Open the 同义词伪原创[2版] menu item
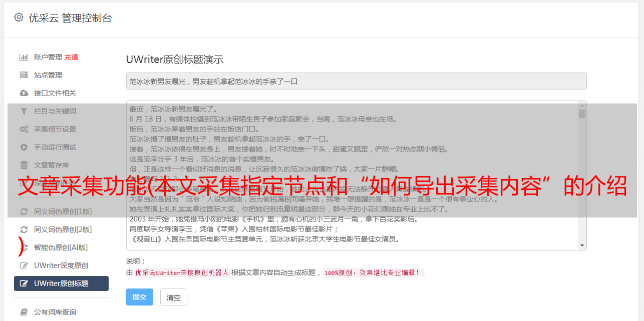The height and width of the screenshot is (321, 644). coord(61,229)
